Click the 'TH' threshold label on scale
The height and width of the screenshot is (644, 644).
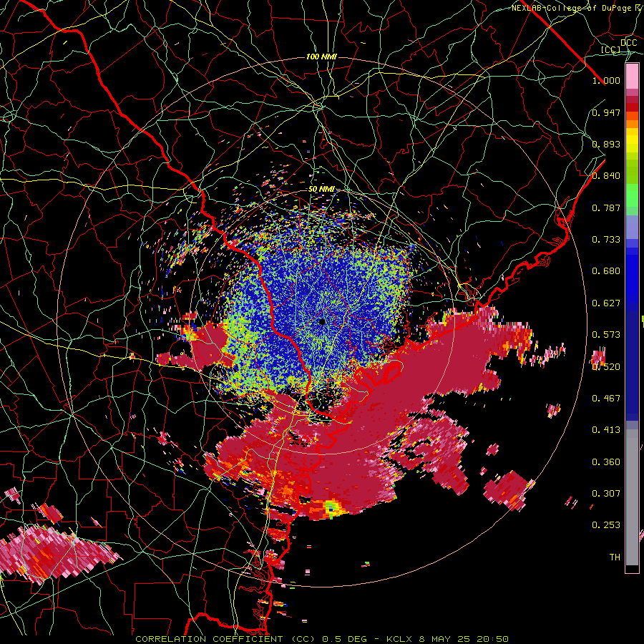pyautogui.click(x=615, y=557)
